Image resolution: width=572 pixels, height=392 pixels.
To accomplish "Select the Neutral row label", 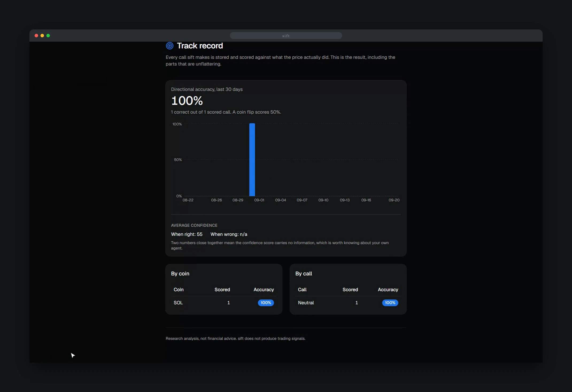I will 306,303.
